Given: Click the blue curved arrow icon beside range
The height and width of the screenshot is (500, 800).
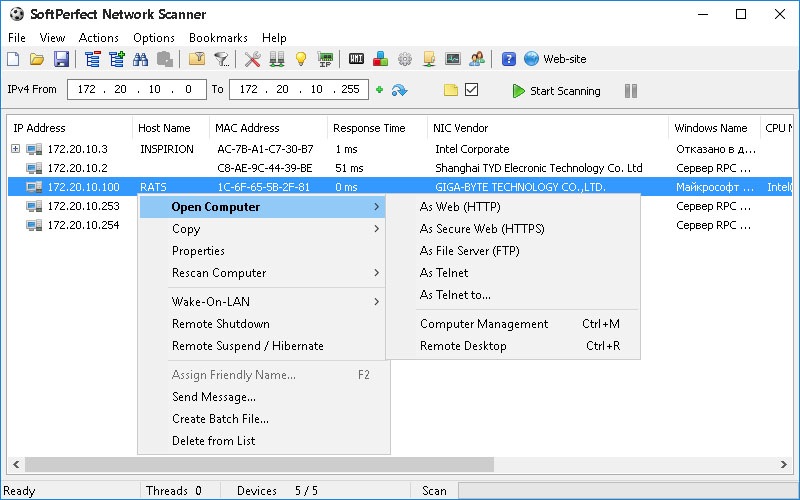Looking at the screenshot, I should tap(399, 90).
